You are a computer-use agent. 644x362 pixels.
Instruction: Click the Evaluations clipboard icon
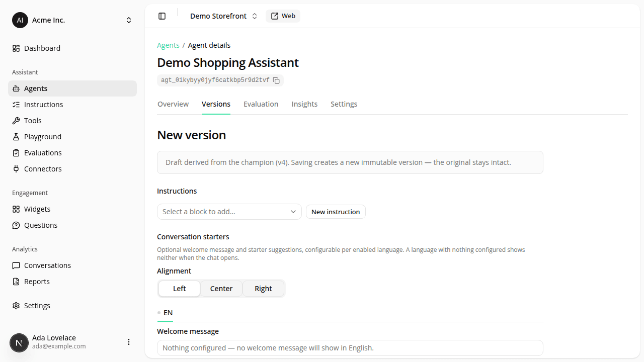coord(16,153)
